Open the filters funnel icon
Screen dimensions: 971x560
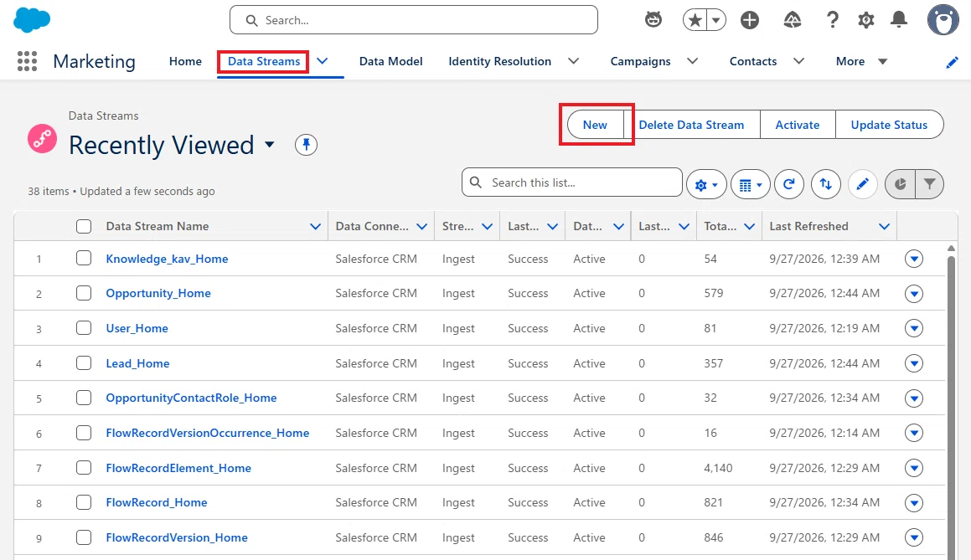(929, 184)
